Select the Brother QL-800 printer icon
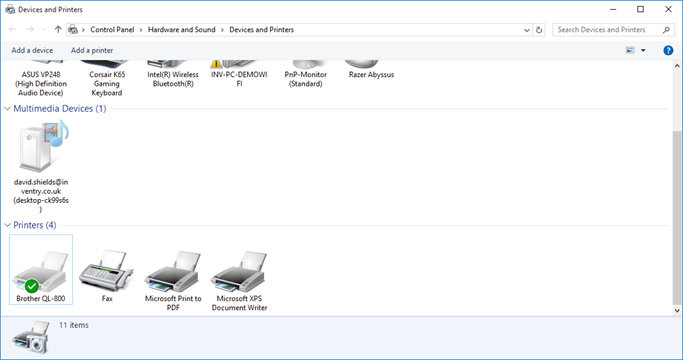The width and height of the screenshot is (683, 360). (41, 271)
